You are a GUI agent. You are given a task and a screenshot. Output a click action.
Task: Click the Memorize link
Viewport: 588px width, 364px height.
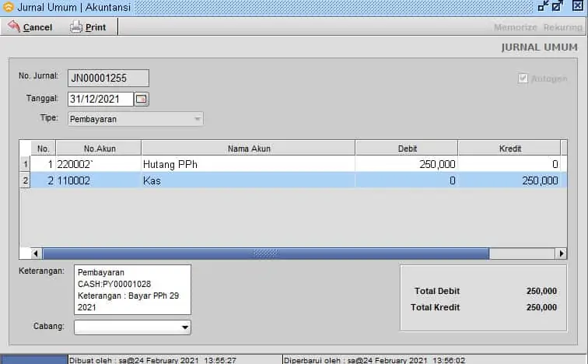coord(515,27)
